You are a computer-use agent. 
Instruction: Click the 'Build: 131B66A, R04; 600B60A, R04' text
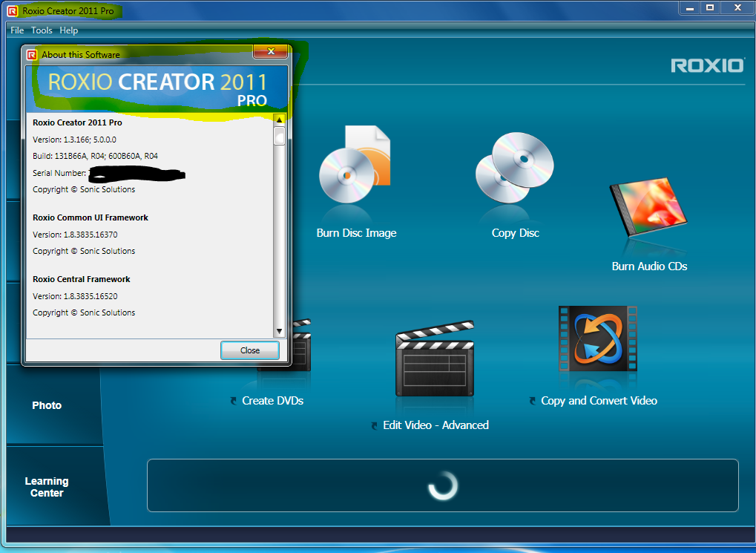click(x=95, y=157)
